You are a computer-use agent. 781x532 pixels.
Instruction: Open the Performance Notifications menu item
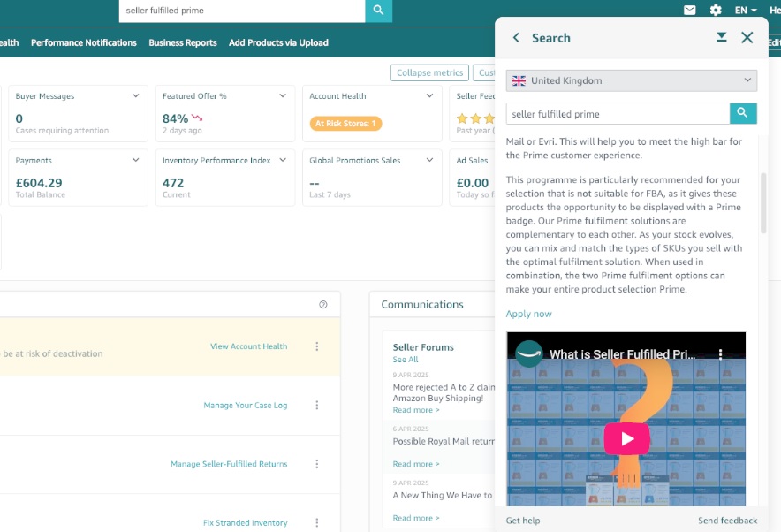click(84, 42)
